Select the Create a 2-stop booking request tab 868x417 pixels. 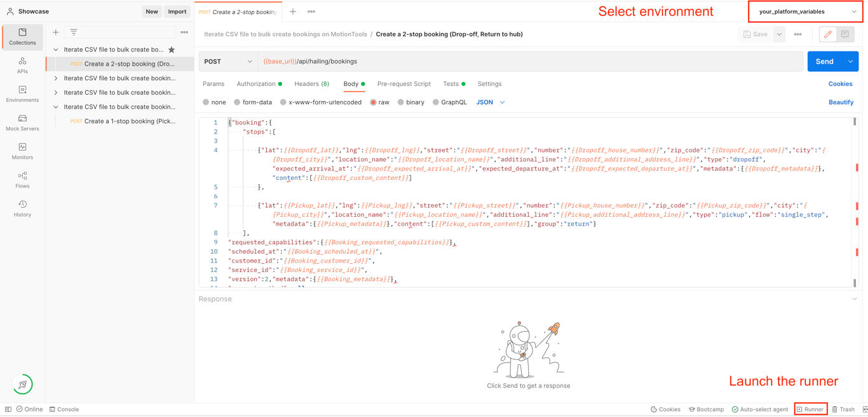[x=238, y=11]
